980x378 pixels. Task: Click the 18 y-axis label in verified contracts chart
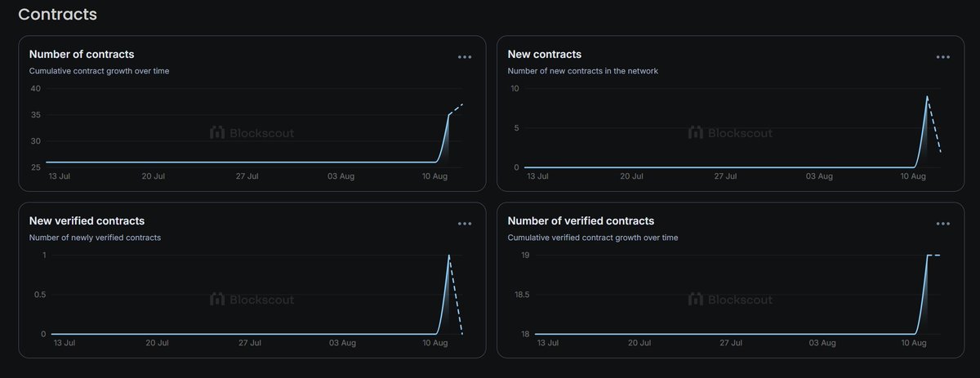tap(525, 334)
